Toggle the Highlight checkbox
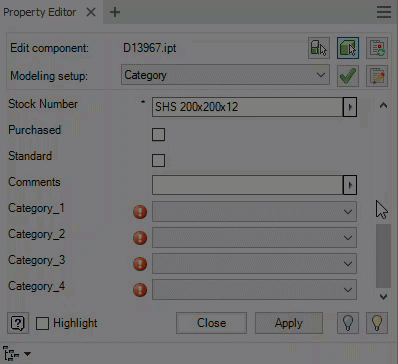 tap(42, 323)
